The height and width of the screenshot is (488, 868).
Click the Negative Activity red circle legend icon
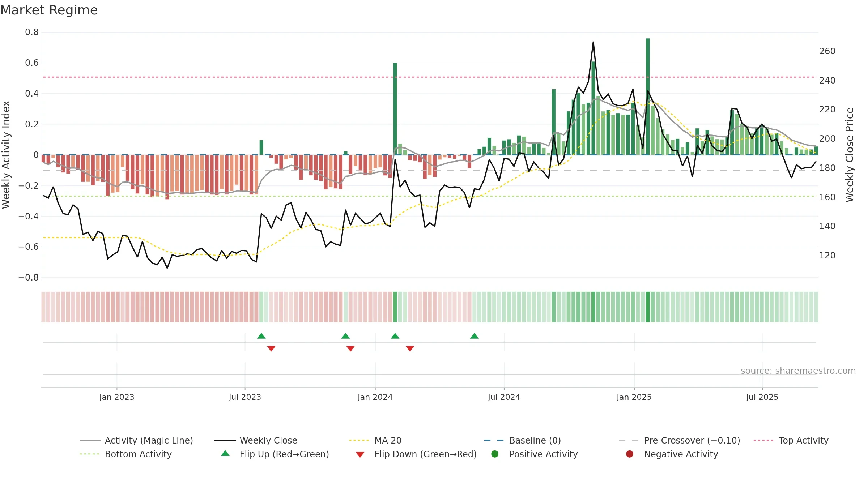[630, 454]
